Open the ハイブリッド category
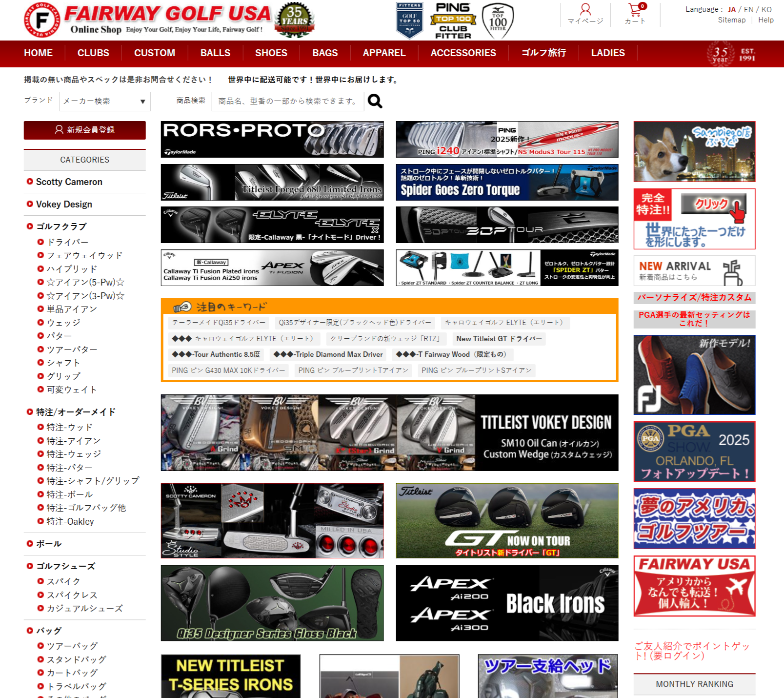Screen dimensions: 784x698 pos(72,269)
